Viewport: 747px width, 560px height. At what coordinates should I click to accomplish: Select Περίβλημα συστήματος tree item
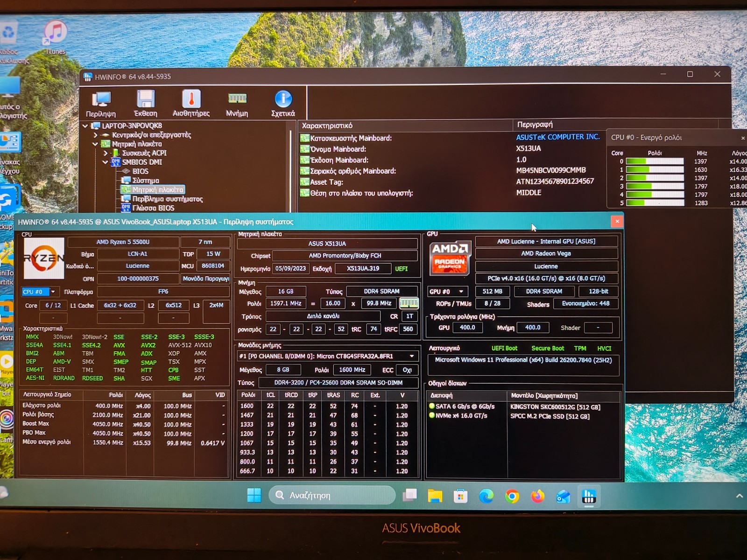(x=167, y=199)
